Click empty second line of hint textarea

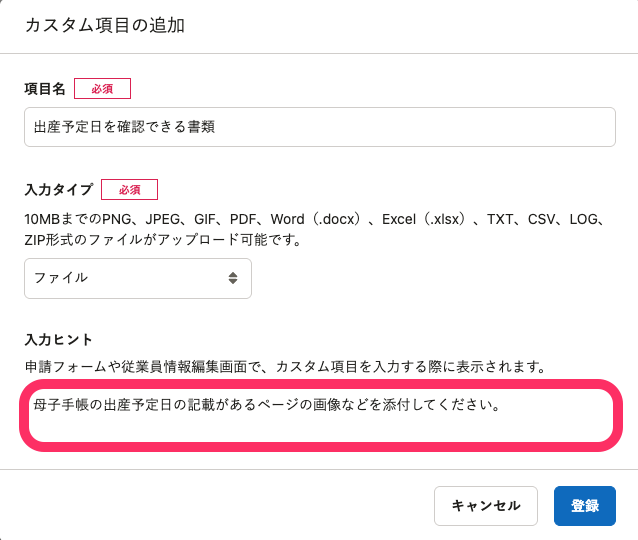click(x=321, y=427)
